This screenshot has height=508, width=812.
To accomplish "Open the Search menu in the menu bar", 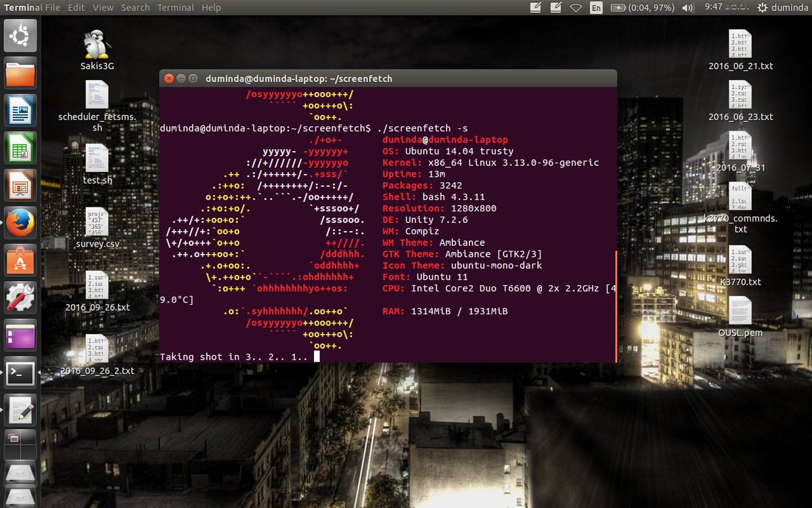I will [135, 7].
